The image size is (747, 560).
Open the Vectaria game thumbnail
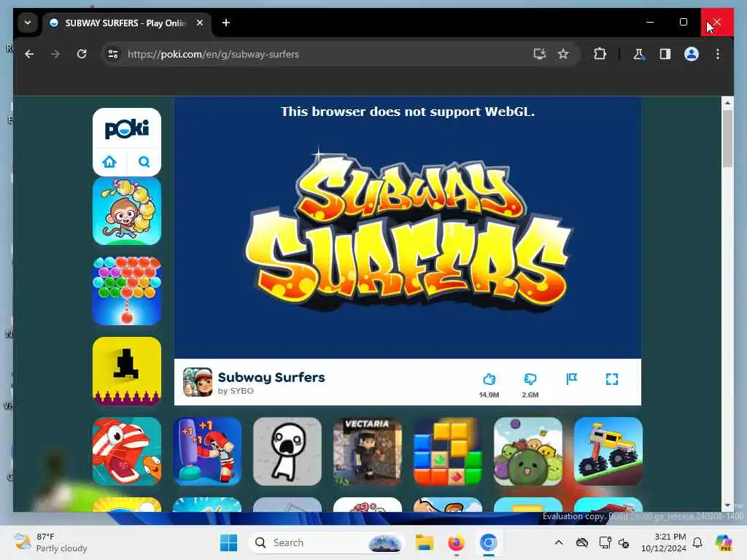click(x=368, y=451)
